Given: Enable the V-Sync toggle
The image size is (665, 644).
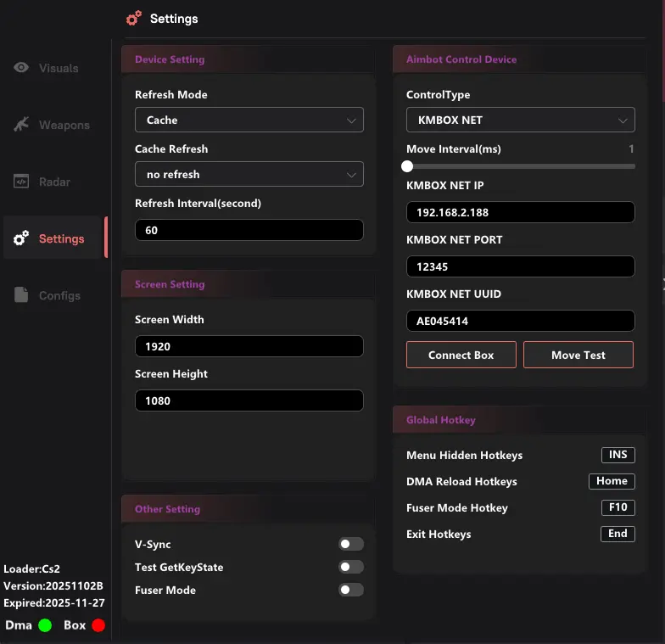Looking at the screenshot, I should 350,544.
